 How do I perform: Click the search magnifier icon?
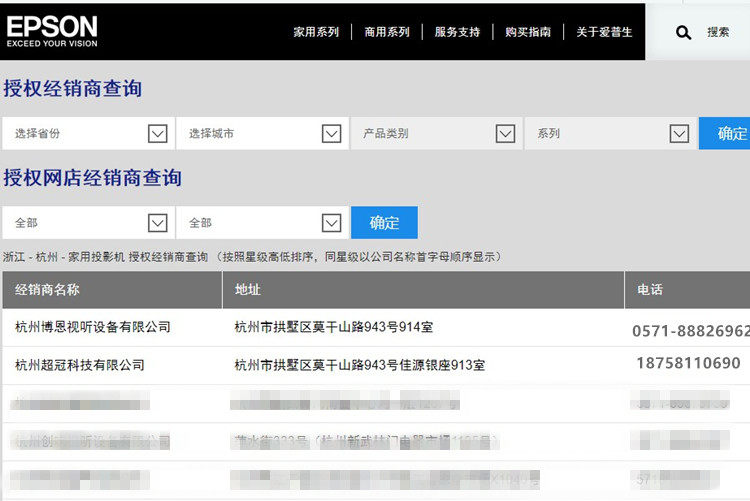[x=683, y=33]
